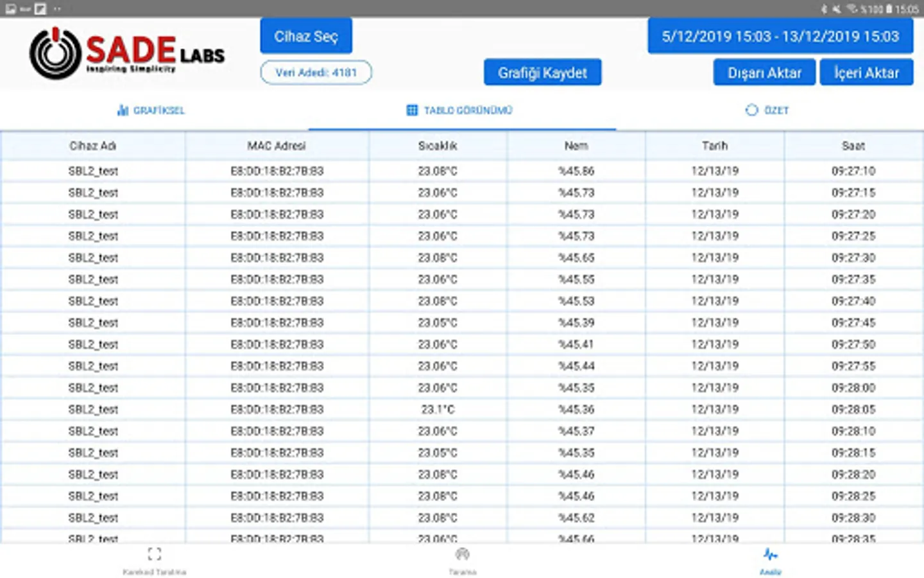Select the time cell 09:27:10

(x=853, y=171)
